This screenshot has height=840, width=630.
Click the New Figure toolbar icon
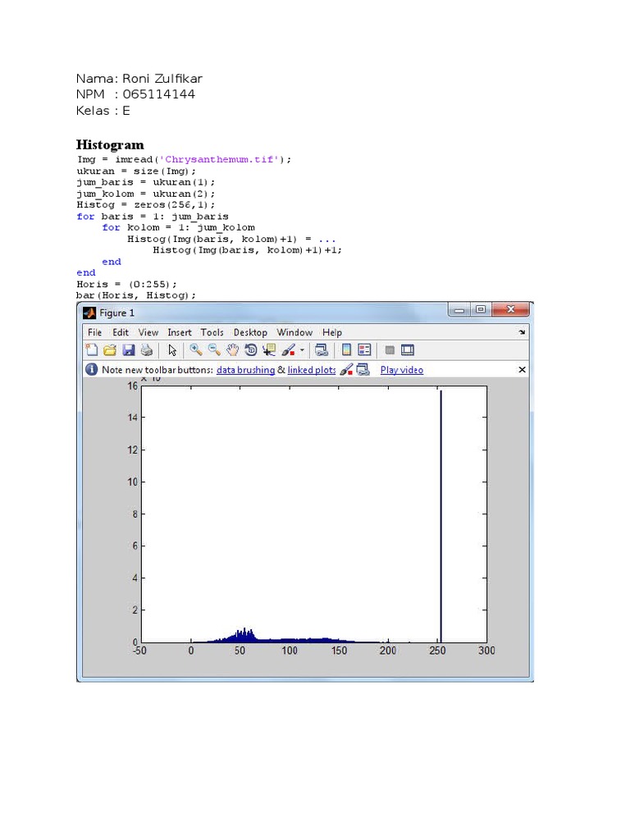point(92,349)
